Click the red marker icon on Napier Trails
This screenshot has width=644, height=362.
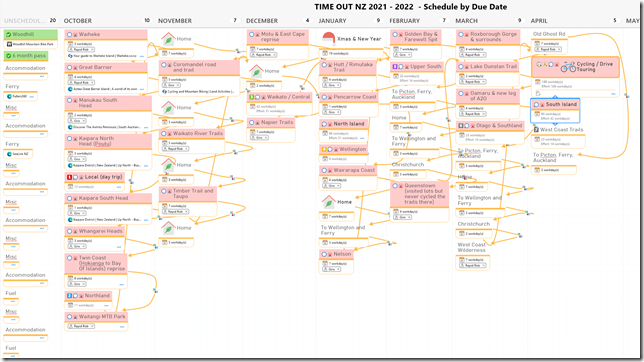point(258,122)
